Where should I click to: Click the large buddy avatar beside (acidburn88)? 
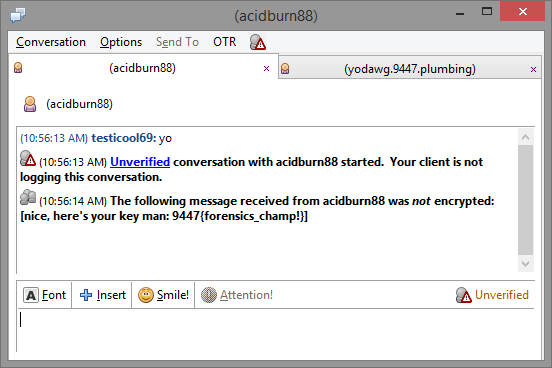pos(30,104)
